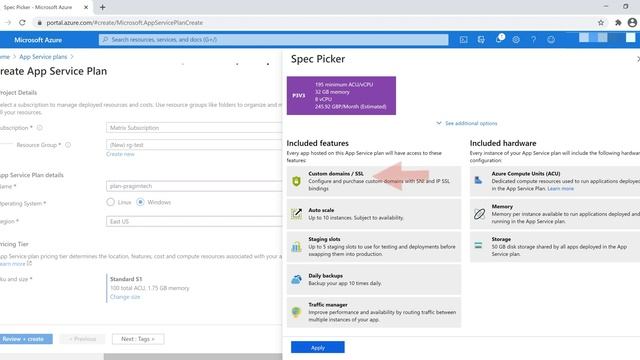Open the browser extensions puzzle icon

(x=618, y=23)
